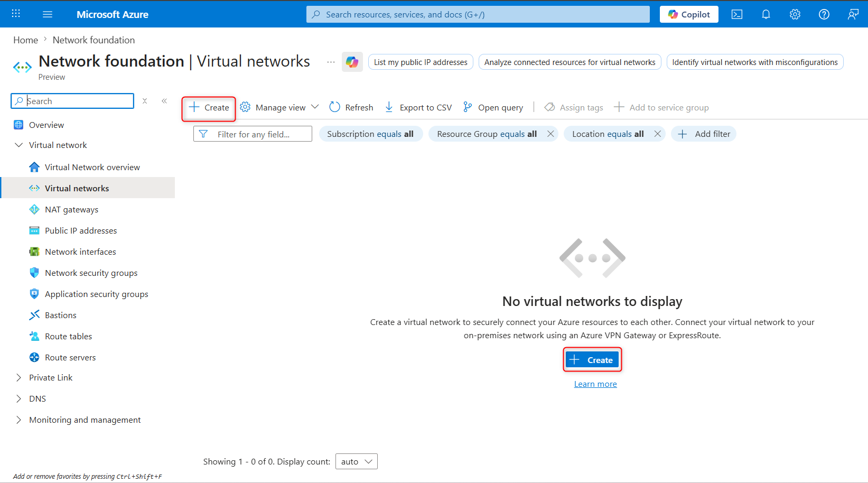Select NAT gateways in the sidebar
Viewport: 868px width, 483px height.
71,209
